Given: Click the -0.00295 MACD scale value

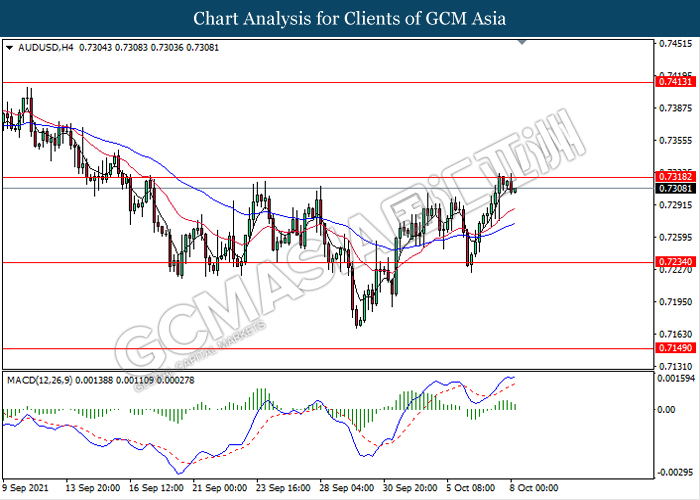Looking at the screenshot, I should click(x=677, y=472).
